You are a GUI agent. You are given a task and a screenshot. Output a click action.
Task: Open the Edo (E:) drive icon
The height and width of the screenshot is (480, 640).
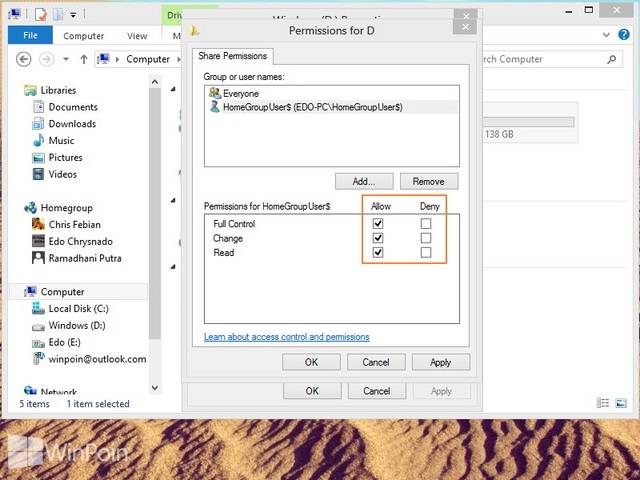click(38, 343)
